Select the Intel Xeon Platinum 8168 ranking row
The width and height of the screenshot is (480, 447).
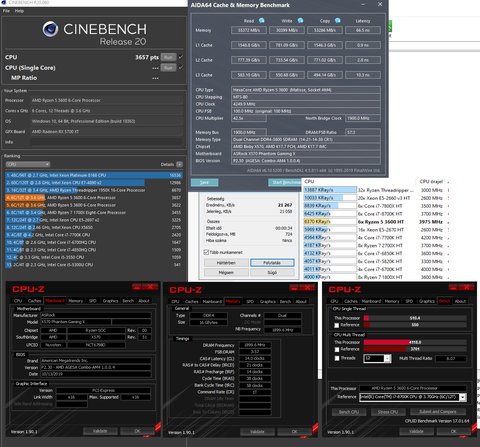pos(94,175)
